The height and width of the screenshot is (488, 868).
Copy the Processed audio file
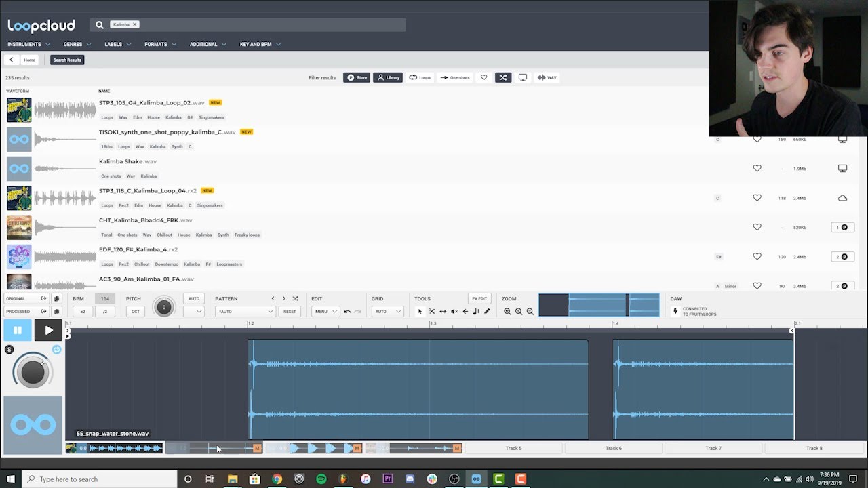click(56, 312)
